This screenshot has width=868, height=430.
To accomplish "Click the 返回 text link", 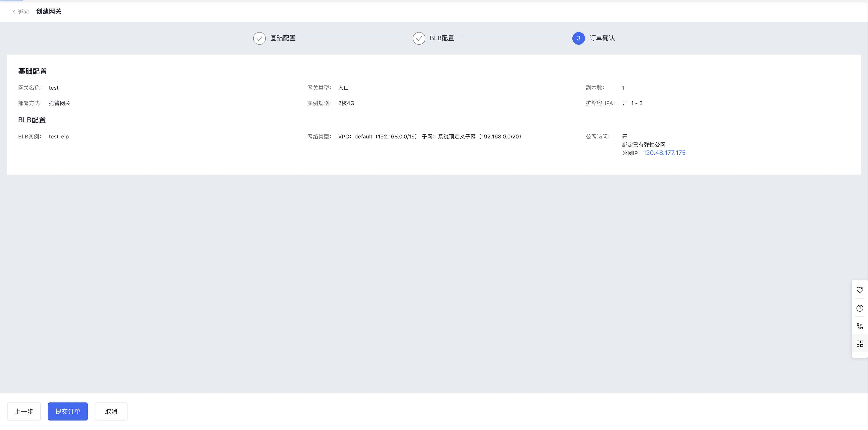I will point(23,12).
